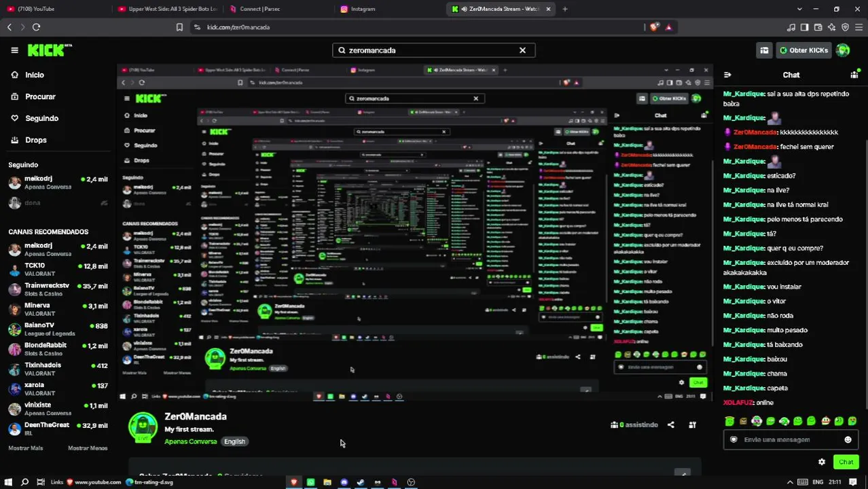Open the Brave VPN shield icon
Viewport: 868px width, 489px height.
(x=846, y=27)
